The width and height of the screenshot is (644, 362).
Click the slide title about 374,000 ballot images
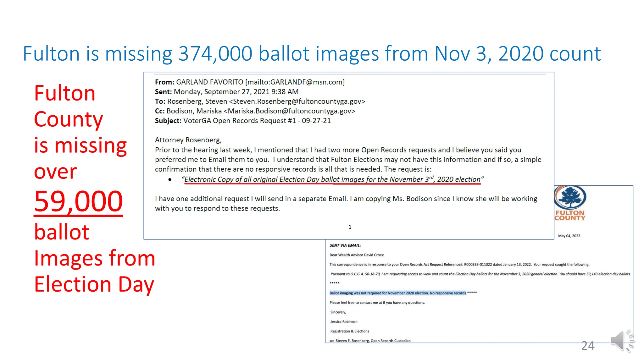(312, 53)
